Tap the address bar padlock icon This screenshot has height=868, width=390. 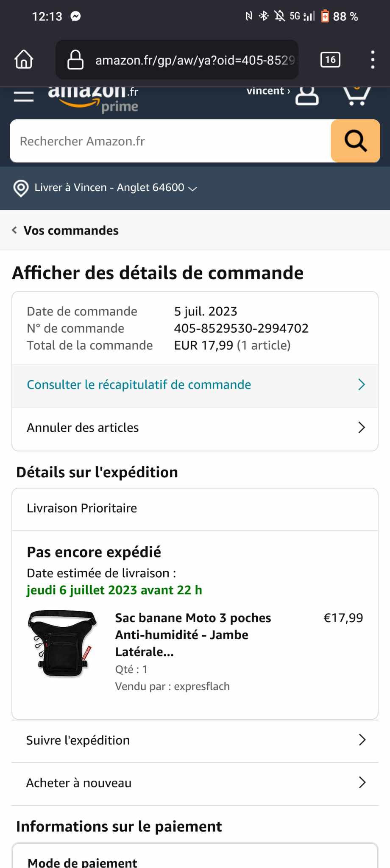point(75,60)
